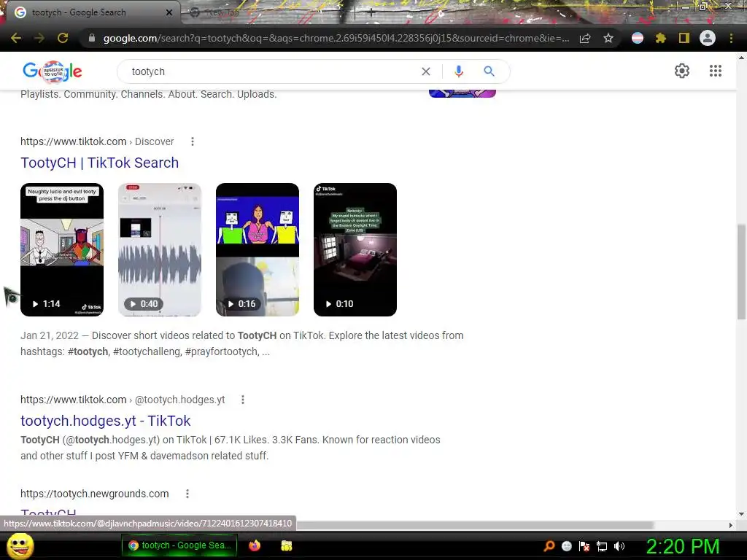Image resolution: width=747 pixels, height=560 pixels.
Task: Open the Chrome profile avatar
Action: click(708, 38)
